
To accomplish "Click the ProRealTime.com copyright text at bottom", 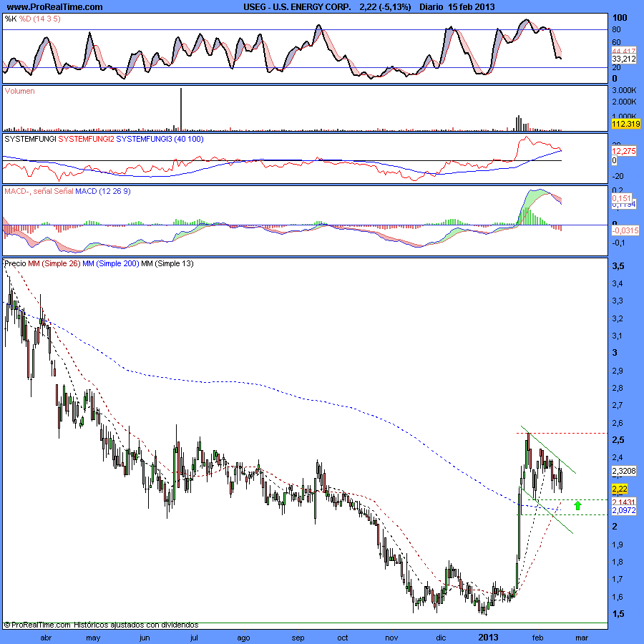I will pos(101,625).
